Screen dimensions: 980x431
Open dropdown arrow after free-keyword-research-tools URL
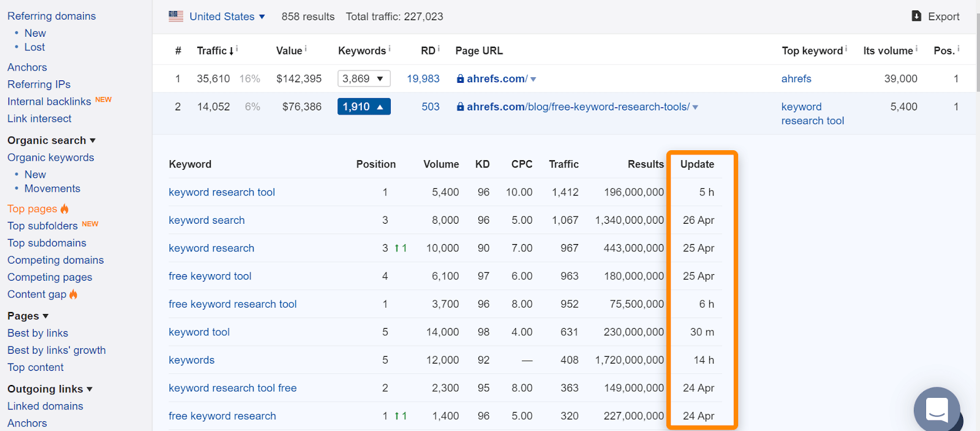(x=695, y=107)
